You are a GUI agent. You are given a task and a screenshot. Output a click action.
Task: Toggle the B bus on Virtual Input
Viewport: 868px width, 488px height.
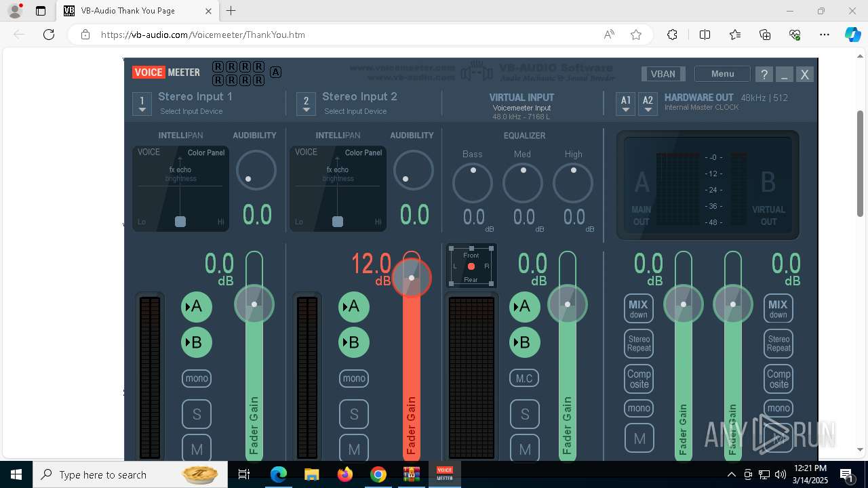pos(525,342)
